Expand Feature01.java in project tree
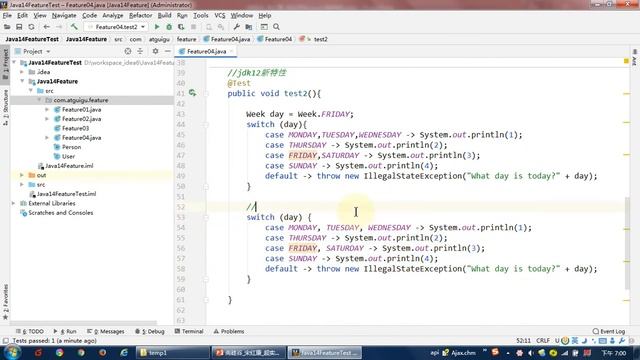 (x=47, y=110)
